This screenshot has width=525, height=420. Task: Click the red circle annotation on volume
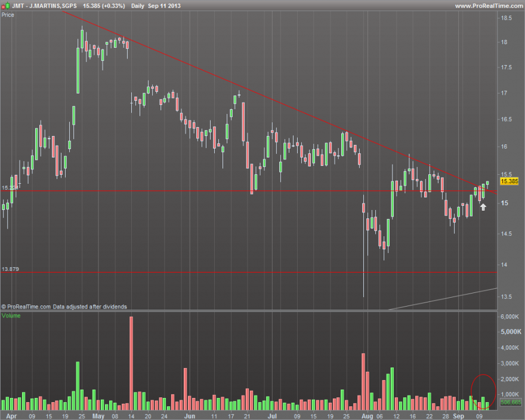(x=483, y=391)
